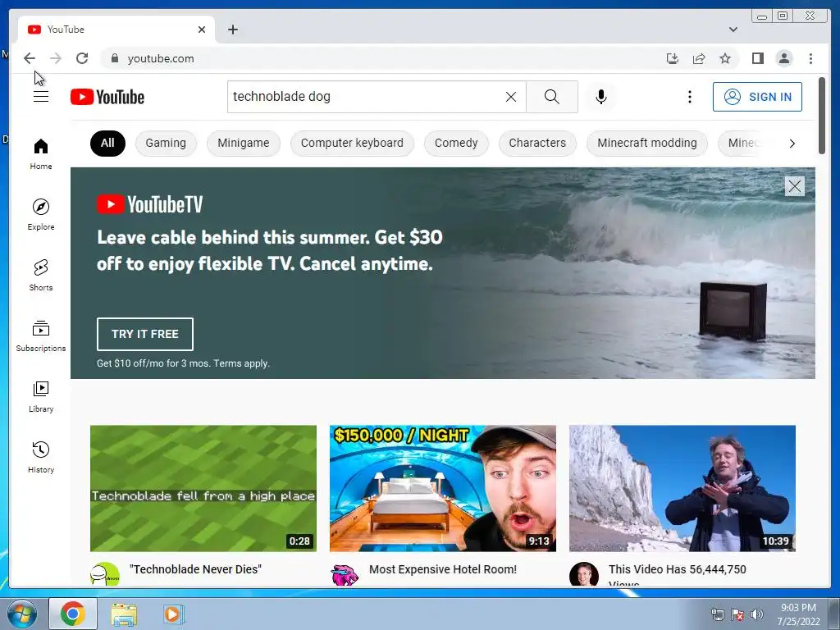The width and height of the screenshot is (840, 630).
Task: Start voice search with the microphone
Action: point(601,97)
